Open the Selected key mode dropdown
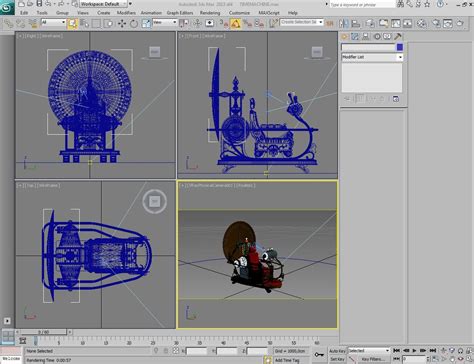 [369, 351]
